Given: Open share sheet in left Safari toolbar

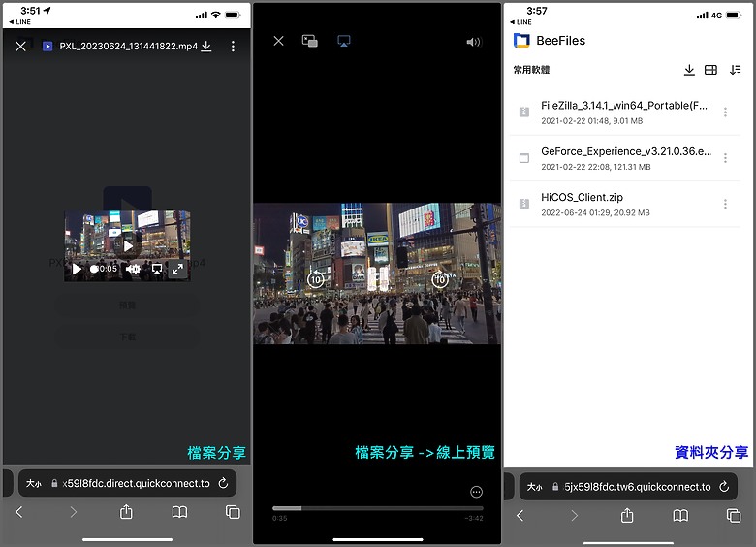Looking at the screenshot, I should pos(126,511).
